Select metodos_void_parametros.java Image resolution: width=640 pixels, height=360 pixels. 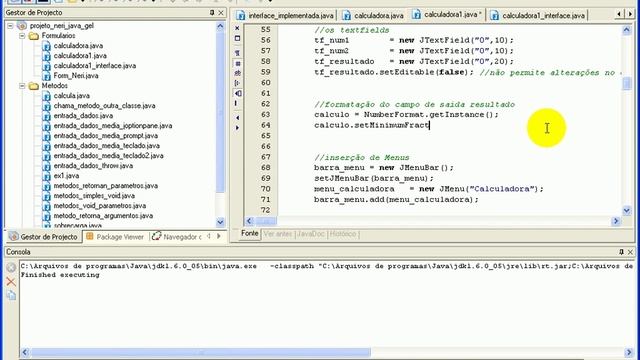[100, 206]
